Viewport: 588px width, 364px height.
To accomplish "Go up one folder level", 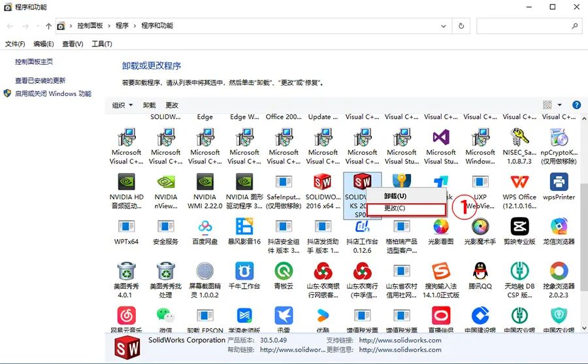I will [48, 26].
